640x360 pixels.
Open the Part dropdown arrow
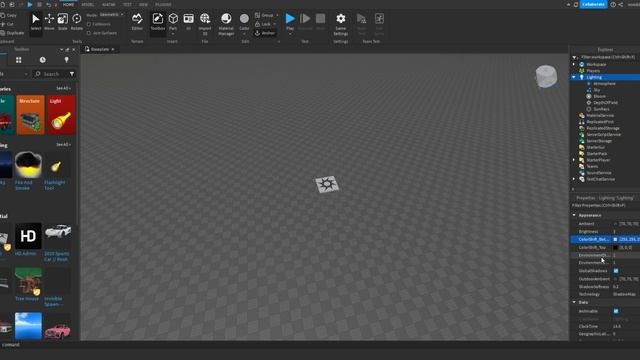coord(173,34)
